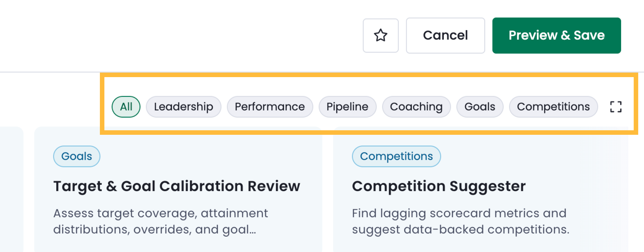Select the partially visible card at the left edge

11,189
